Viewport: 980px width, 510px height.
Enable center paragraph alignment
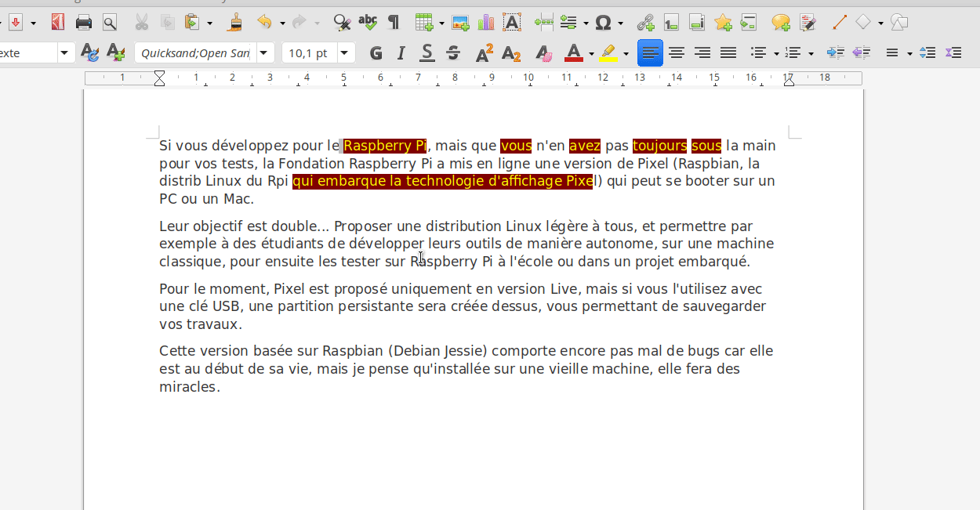tap(676, 53)
